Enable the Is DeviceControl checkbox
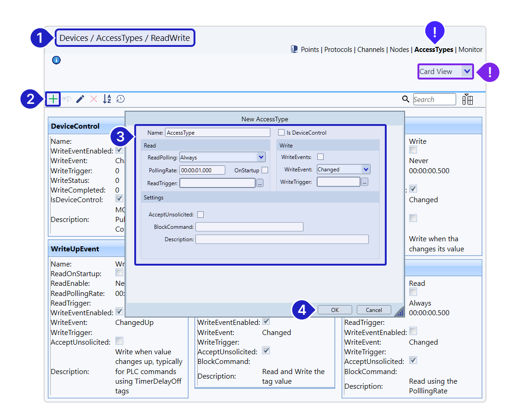This screenshot has height=420, width=520. [x=281, y=133]
